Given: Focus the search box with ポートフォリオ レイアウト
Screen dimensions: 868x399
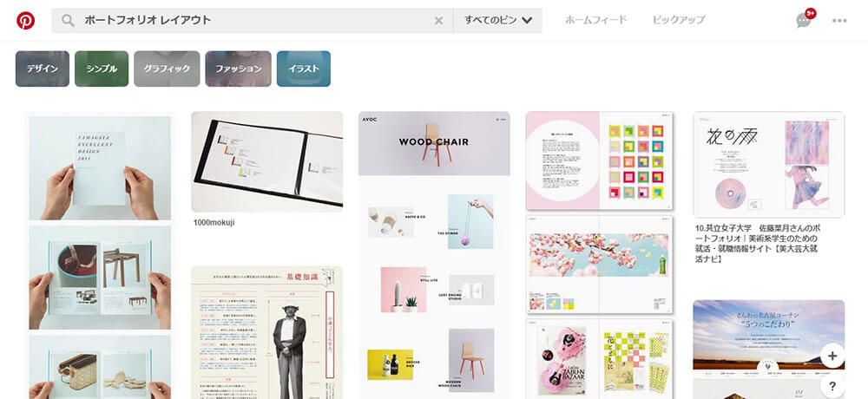Looking at the screenshot, I should (252, 21).
